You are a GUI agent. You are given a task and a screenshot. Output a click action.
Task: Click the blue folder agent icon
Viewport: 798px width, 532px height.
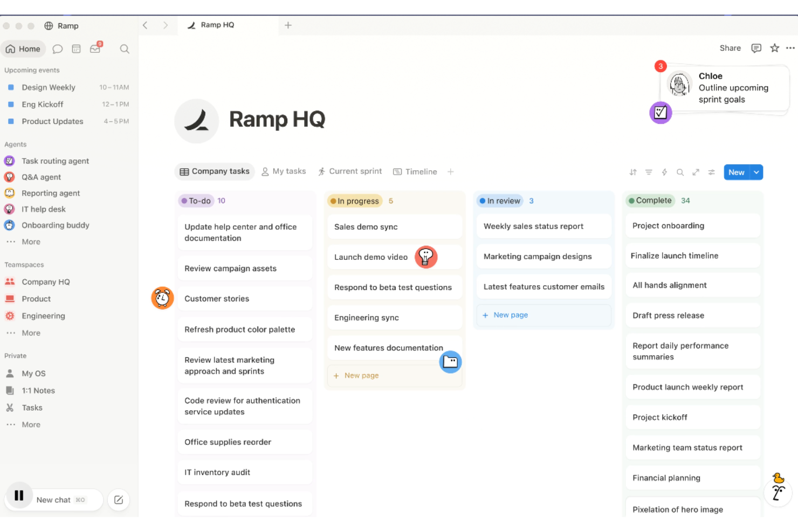[x=450, y=362]
